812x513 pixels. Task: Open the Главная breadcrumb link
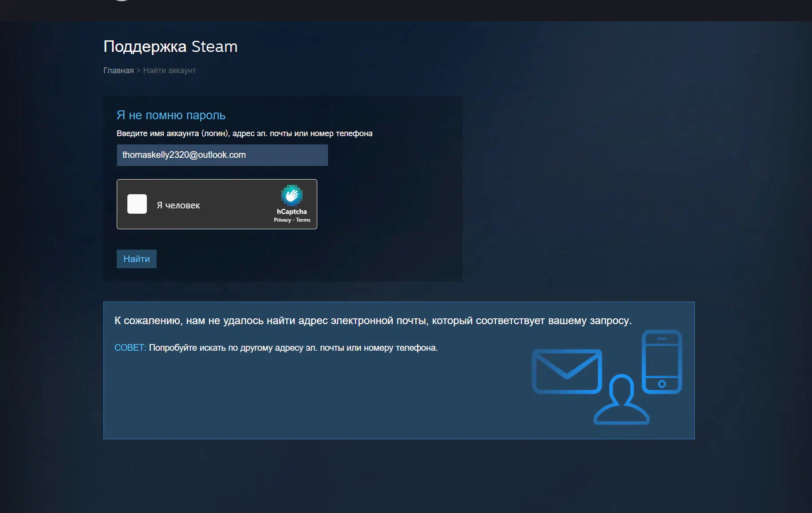[118, 70]
